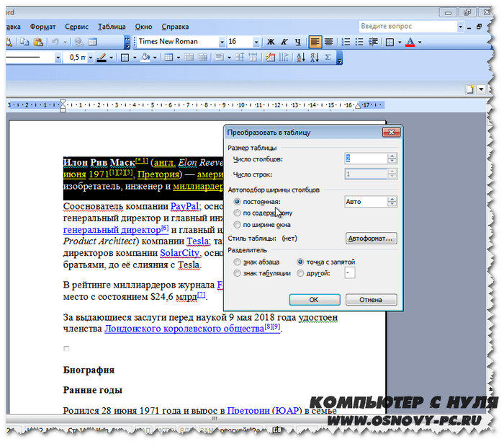Select the 'постоянная' radio button

[237, 202]
